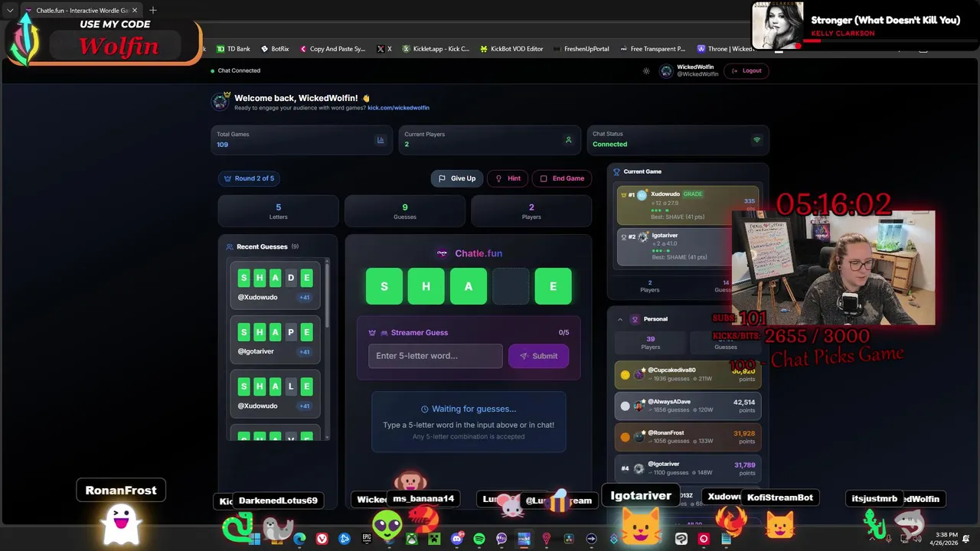This screenshot has height=551, width=980.
Task: Focus the 5-letter word input field
Action: [435, 356]
